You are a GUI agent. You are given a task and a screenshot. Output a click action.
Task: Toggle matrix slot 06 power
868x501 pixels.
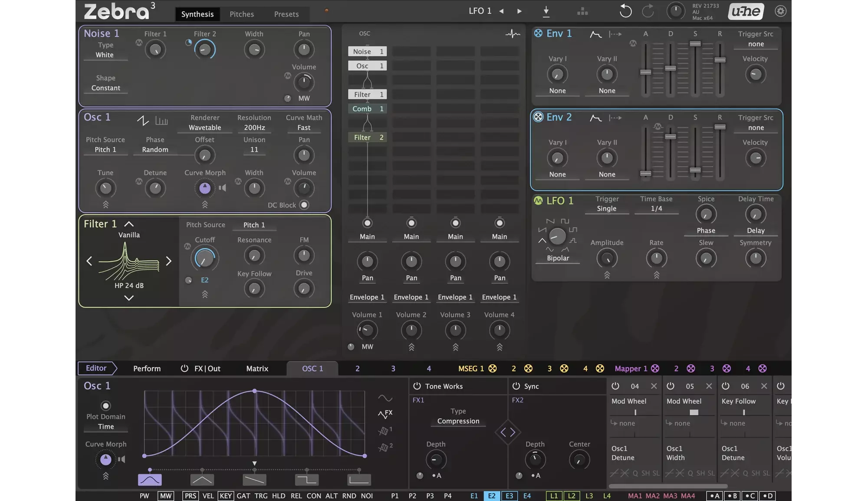[x=725, y=386]
